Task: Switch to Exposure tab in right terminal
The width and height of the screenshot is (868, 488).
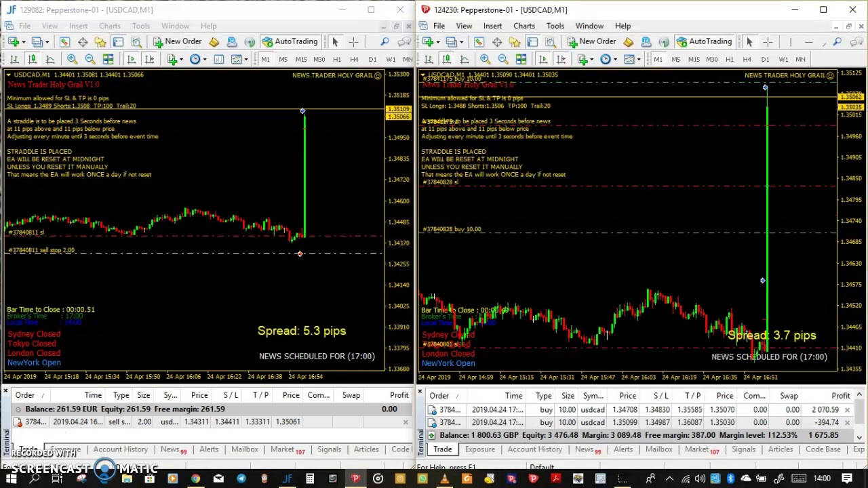Action: pos(479,449)
